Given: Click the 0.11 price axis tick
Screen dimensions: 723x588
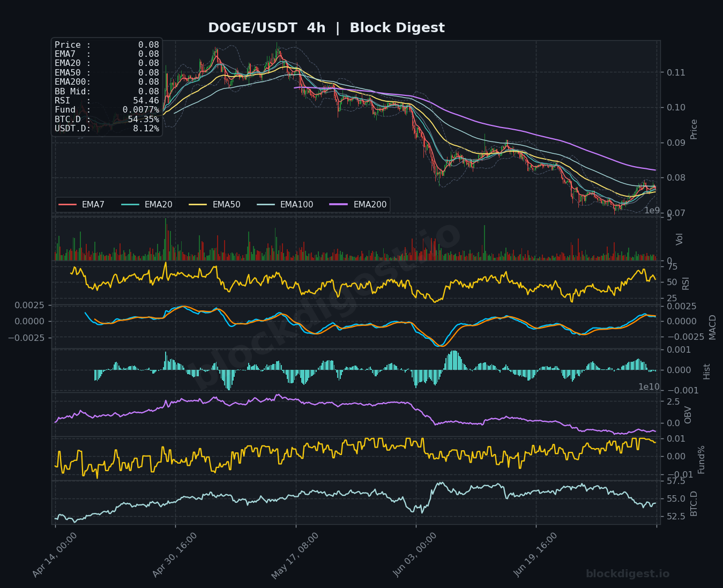Looking at the screenshot, I should (x=676, y=72).
